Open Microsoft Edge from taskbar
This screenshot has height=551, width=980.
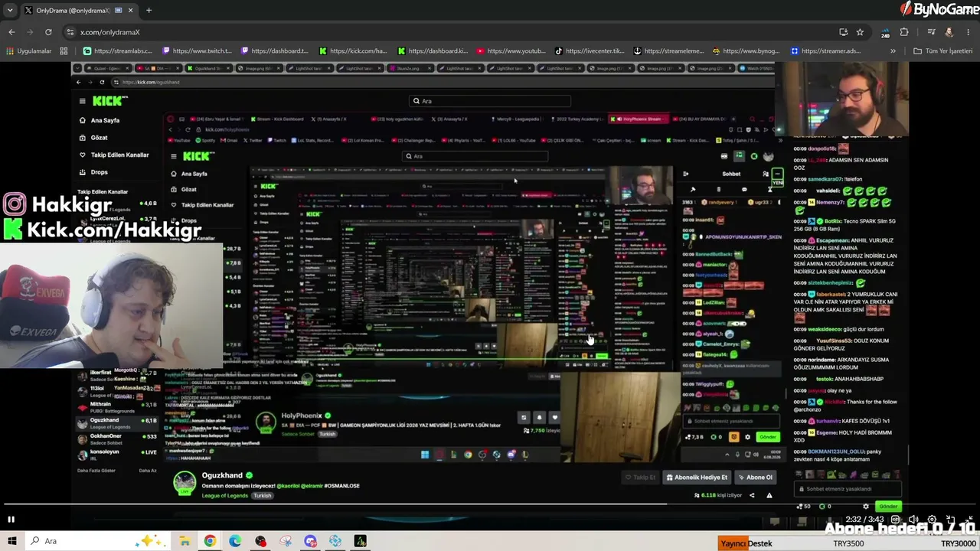coord(235,541)
